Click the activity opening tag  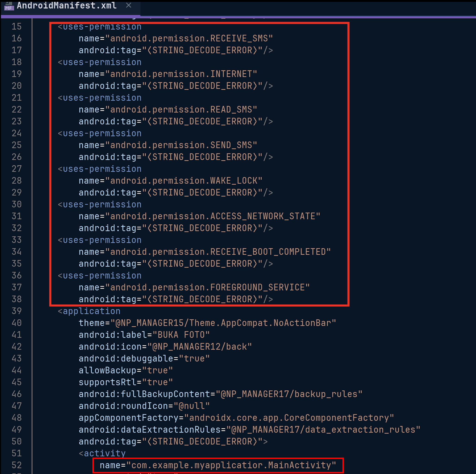click(102, 453)
